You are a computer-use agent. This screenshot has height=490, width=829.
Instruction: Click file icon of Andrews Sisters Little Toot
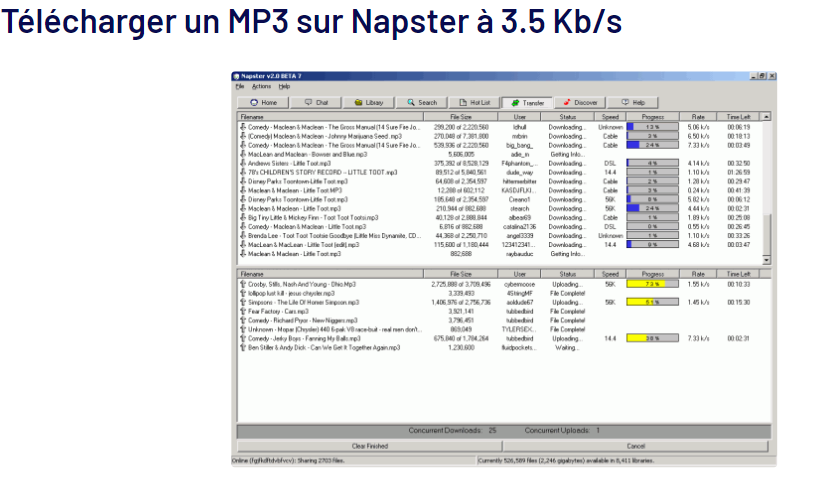pyautogui.click(x=243, y=163)
